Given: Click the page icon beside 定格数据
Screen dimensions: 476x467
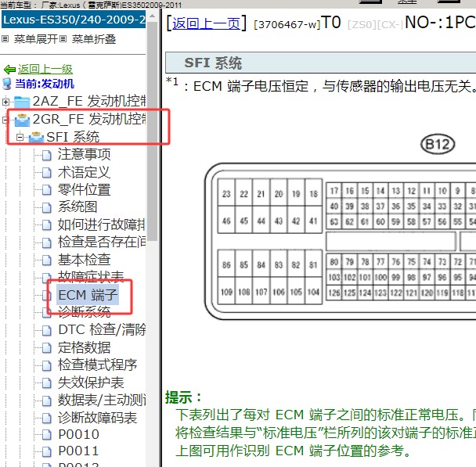Looking at the screenshot, I should [46, 348].
